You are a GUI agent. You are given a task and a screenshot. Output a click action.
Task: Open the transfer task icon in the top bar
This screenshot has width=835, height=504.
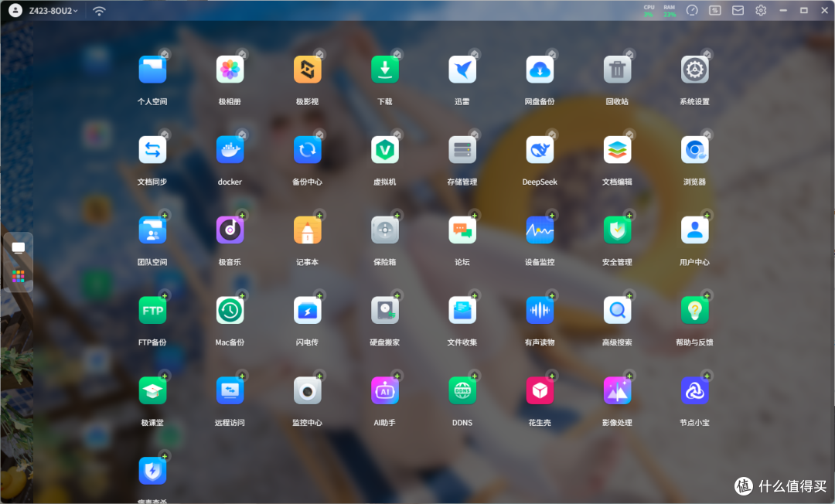coord(714,10)
